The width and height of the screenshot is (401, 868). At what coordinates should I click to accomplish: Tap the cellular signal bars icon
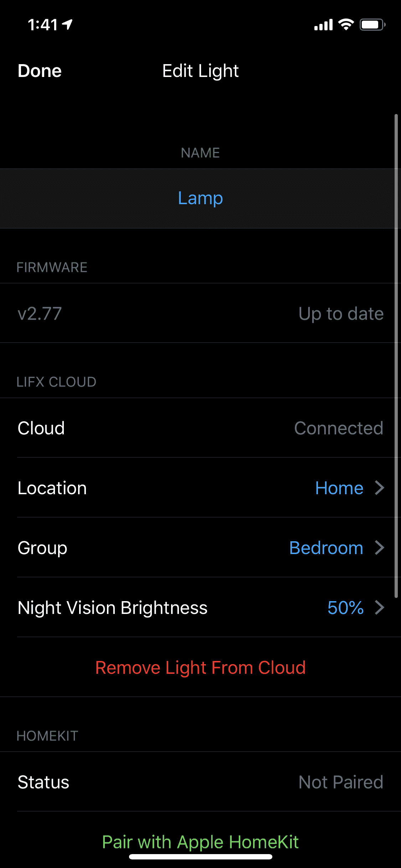(323, 25)
